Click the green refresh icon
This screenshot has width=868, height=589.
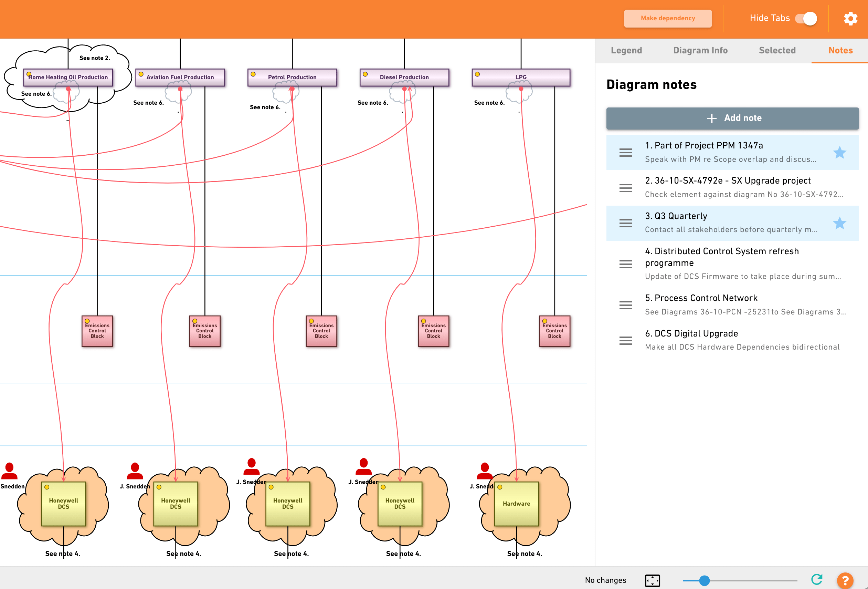pyautogui.click(x=816, y=579)
